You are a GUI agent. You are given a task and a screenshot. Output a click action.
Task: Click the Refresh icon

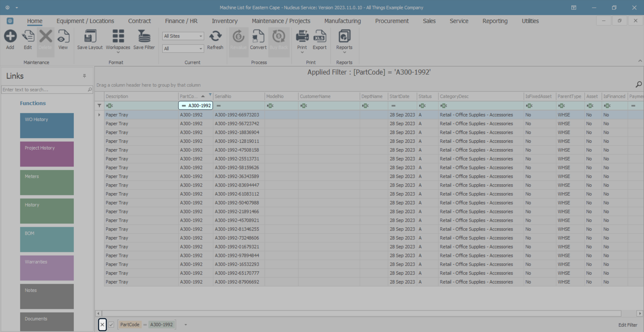coord(215,36)
